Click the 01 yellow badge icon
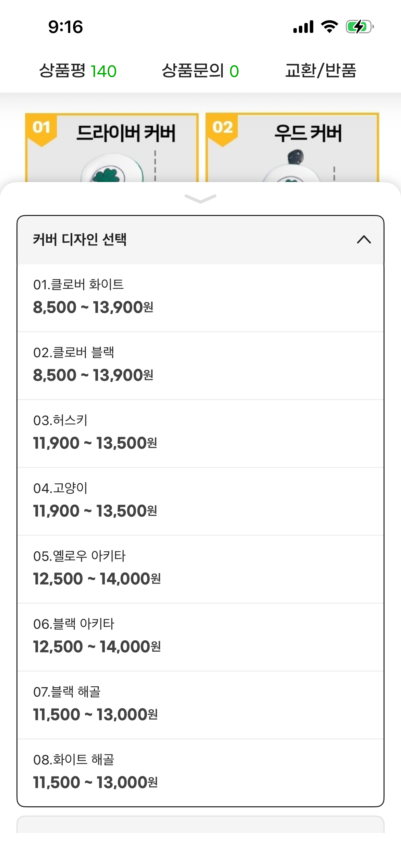Image resolution: width=401 pixels, height=868 pixels. click(x=41, y=129)
